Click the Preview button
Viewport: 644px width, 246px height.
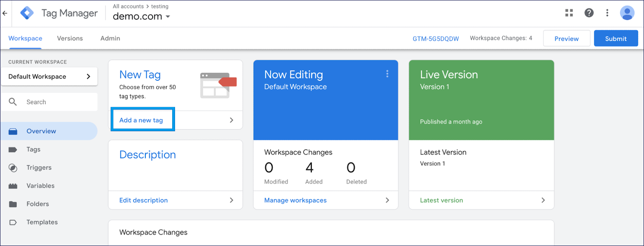click(x=566, y=39)
